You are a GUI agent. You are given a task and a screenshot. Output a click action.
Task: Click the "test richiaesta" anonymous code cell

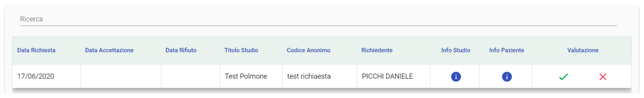click(309, 76)
